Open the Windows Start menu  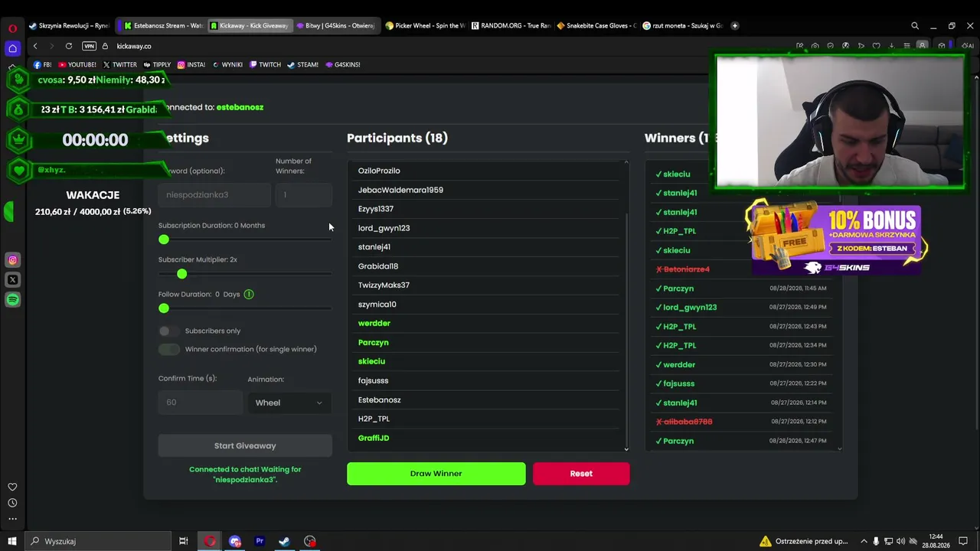[12, 541]
